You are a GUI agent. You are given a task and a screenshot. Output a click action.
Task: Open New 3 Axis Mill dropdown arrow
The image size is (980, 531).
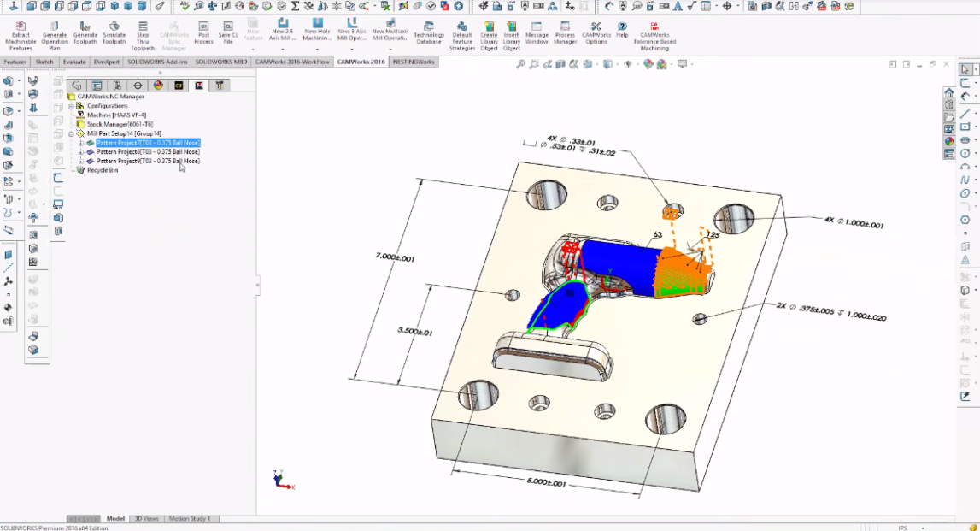tap(352, 49)
